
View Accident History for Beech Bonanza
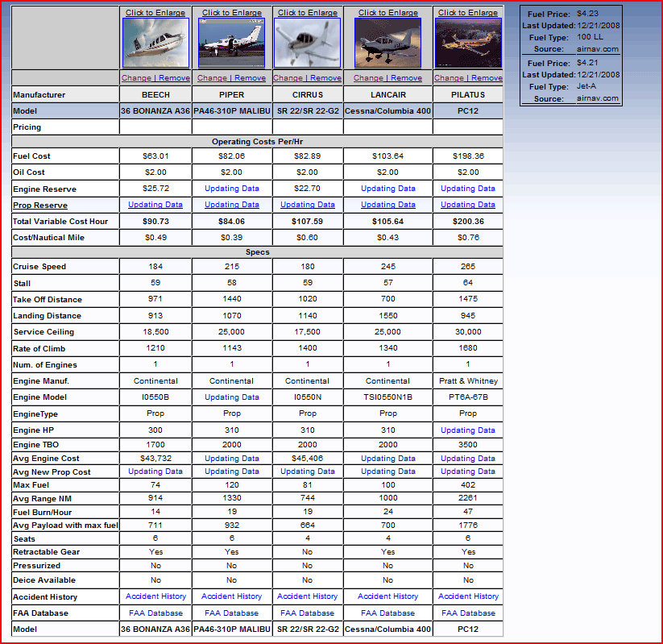coord(155,596)
